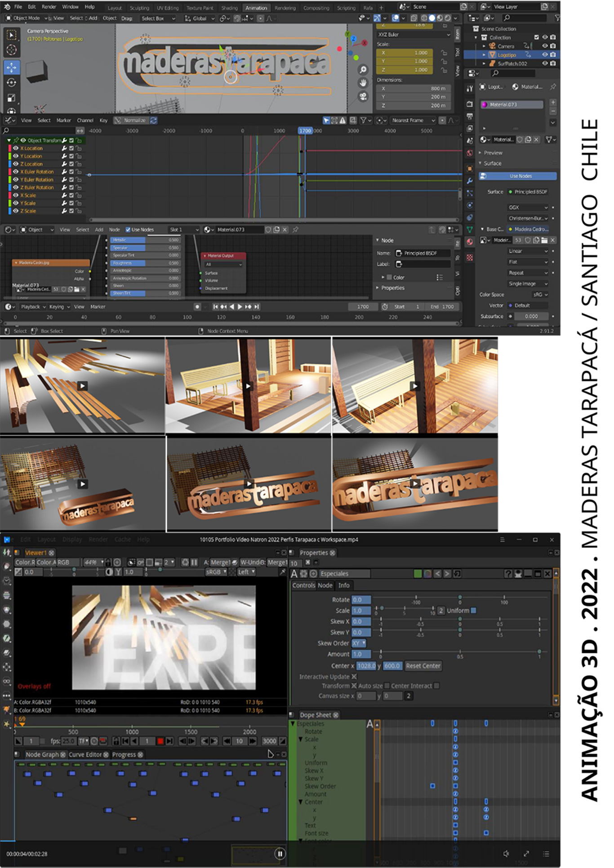
Task: Hide the Logotipo object in outliner
Action: pos(545,55)
